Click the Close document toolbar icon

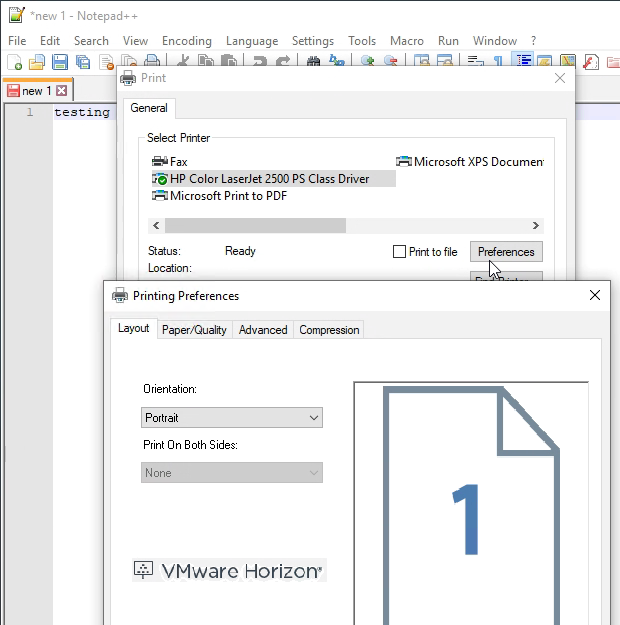coord(106,62)
